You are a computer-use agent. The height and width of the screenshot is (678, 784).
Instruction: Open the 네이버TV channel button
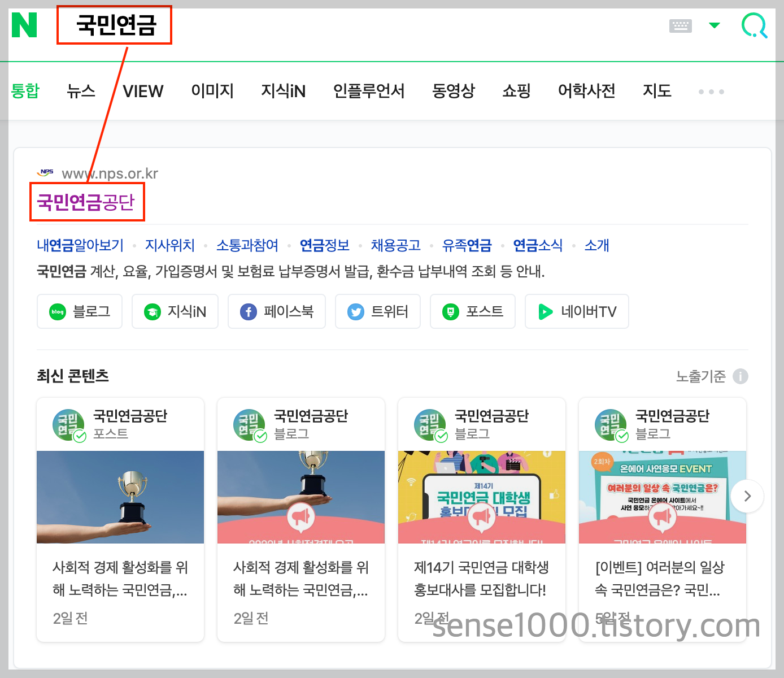point(577,311)
